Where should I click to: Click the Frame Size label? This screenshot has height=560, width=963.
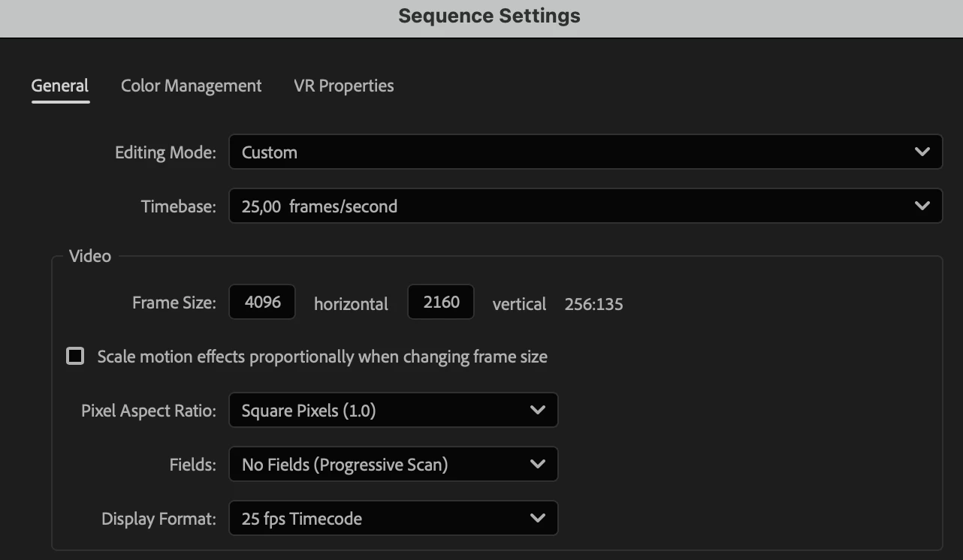(174, 303)
